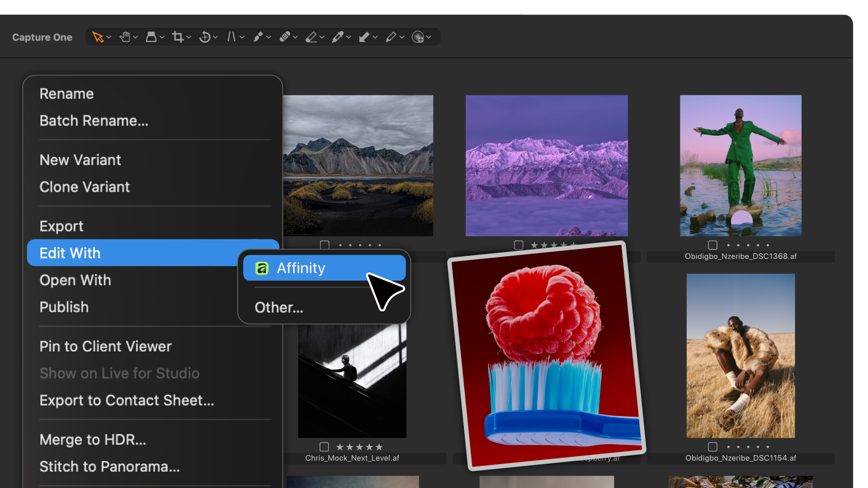
Task: Check the checkbox on the mountain photo
Action: (325, 245)
